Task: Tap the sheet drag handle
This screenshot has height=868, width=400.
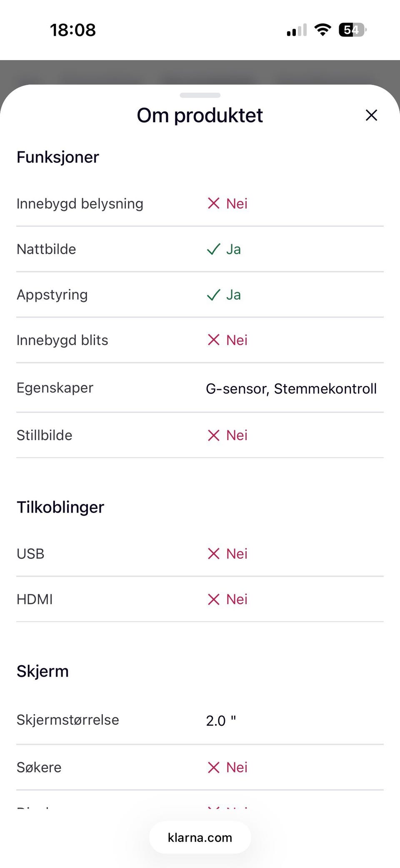Action: click(x=200, y=95)
